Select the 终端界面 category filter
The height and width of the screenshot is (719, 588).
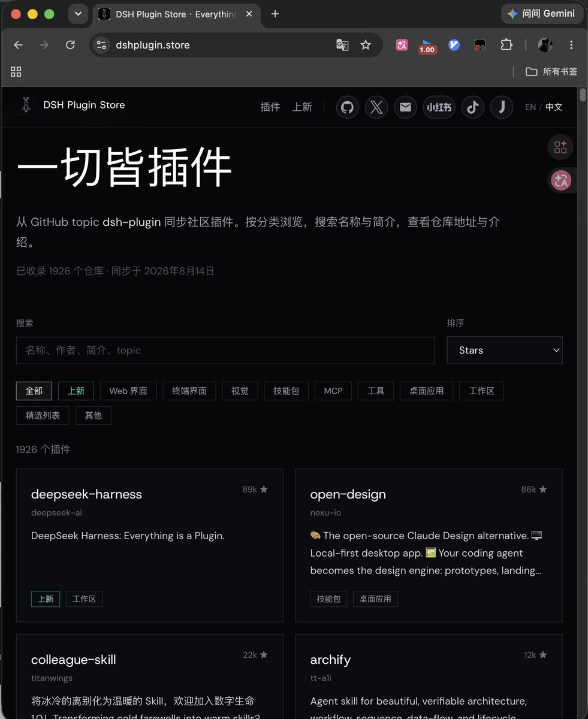coord(189,391)
